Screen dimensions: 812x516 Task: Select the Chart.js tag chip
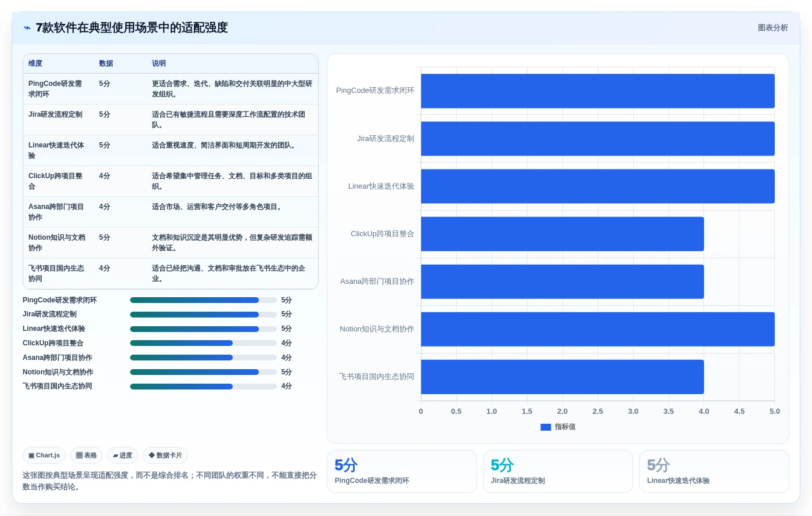(44, 456)
